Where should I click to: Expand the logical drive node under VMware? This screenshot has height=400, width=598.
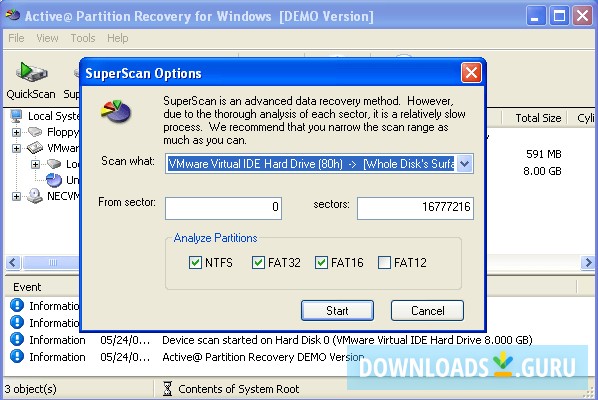coord(35,164)
